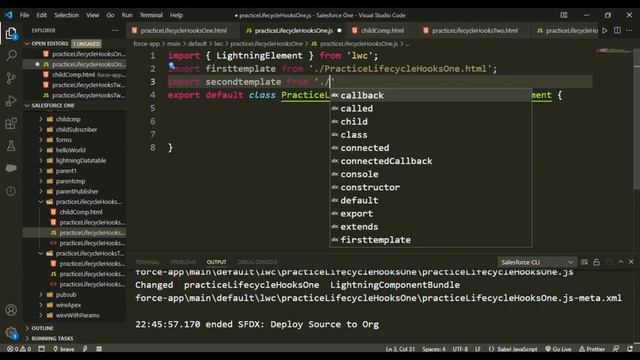Open helloWorld folder in explorer
Image resolution: width=640 pixels, height=360 pixels.
pos(70,150)
